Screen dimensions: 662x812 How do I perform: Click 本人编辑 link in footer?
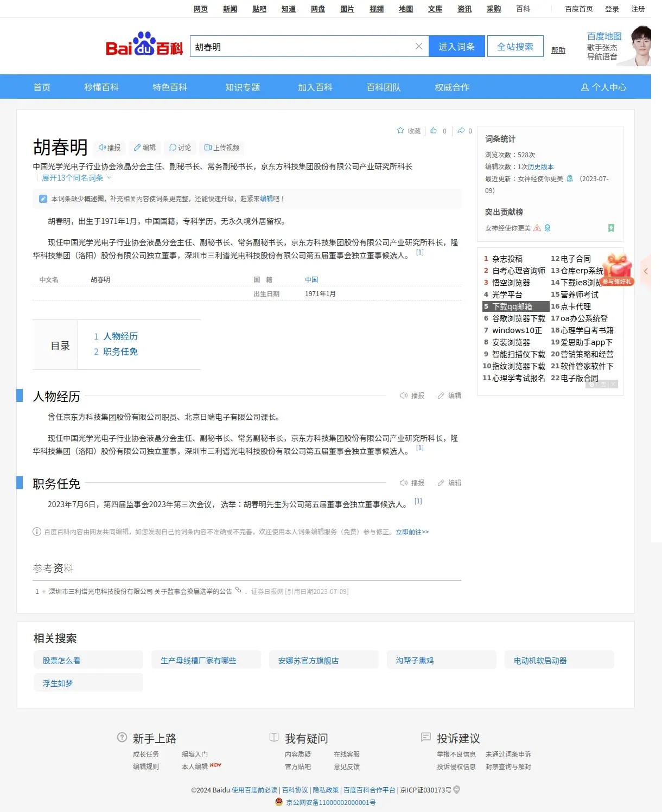tap(195, 766)
